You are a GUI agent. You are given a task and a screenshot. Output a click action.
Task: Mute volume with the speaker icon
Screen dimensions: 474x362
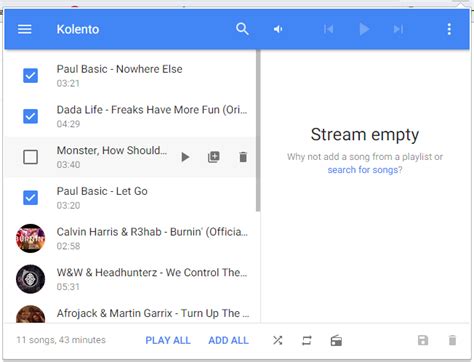(278, 29)
